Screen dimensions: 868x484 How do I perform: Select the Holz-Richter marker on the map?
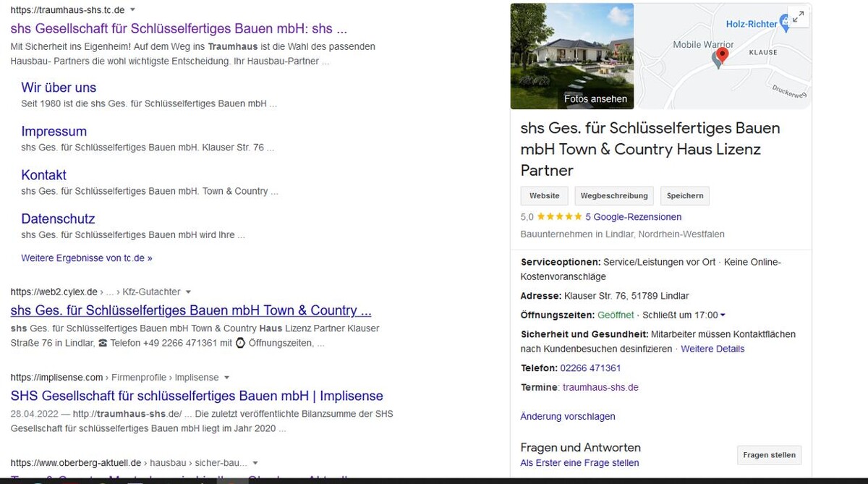tap(786, 23)
